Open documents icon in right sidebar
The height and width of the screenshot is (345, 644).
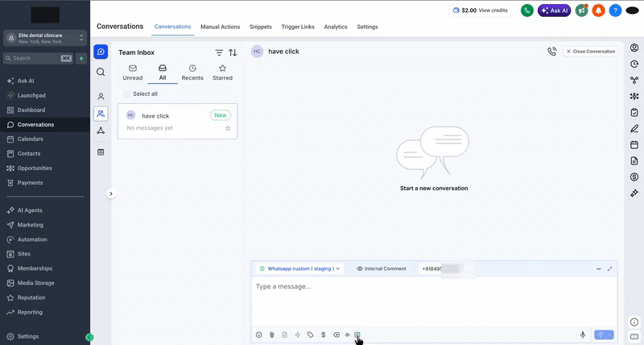click(634, 160)
